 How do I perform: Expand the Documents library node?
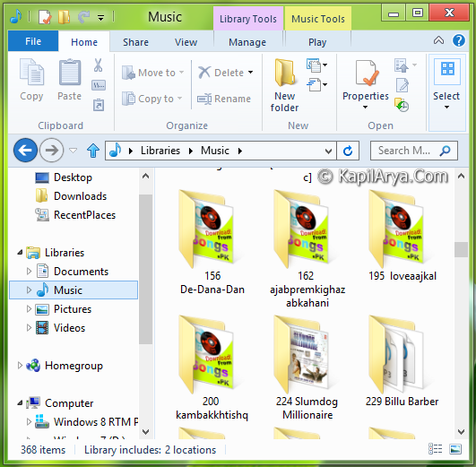coord(29,272)
